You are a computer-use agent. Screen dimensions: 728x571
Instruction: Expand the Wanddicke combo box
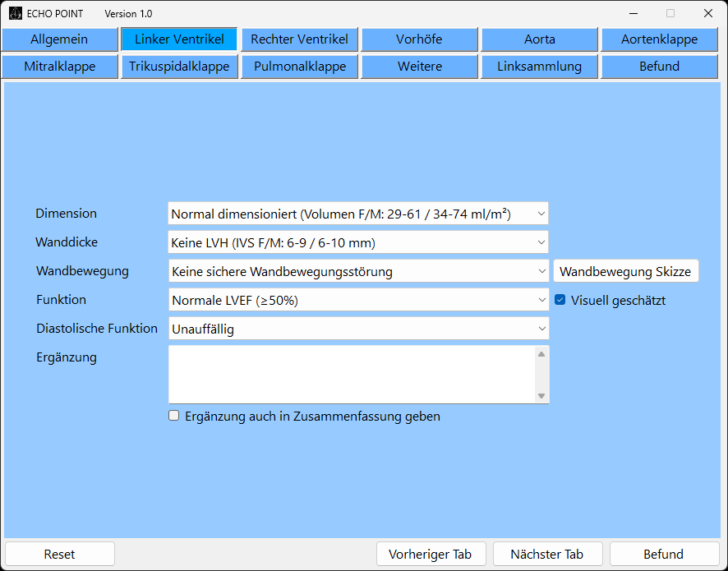pyautogui.click(x=357, y=242)
